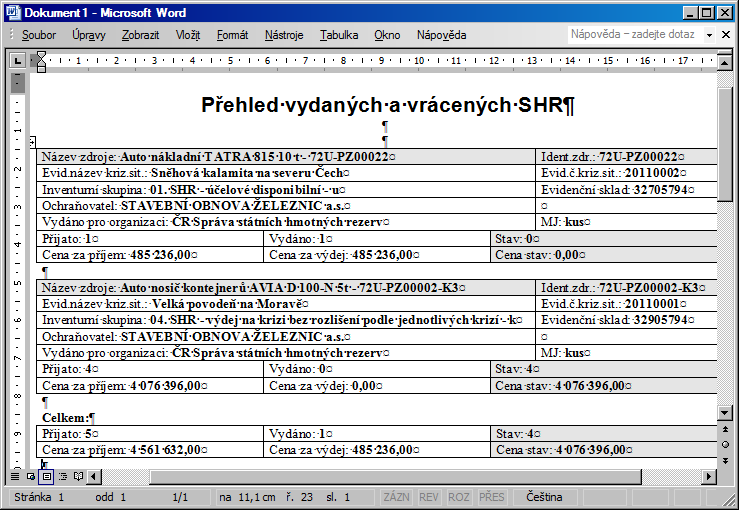Click the vertical scrollbar thumb

(x=725, y=145)
